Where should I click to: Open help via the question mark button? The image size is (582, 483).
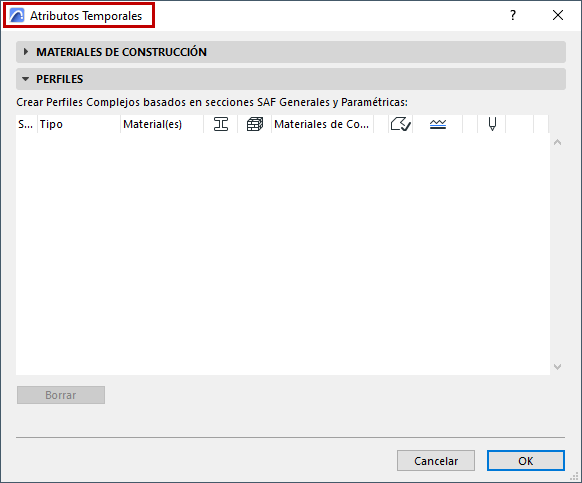point(513,15)
